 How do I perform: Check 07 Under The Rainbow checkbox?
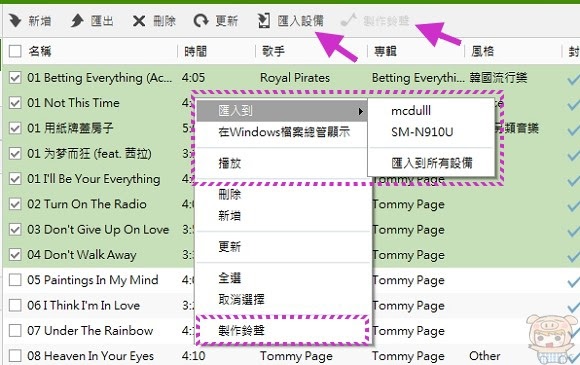[15, 331]
